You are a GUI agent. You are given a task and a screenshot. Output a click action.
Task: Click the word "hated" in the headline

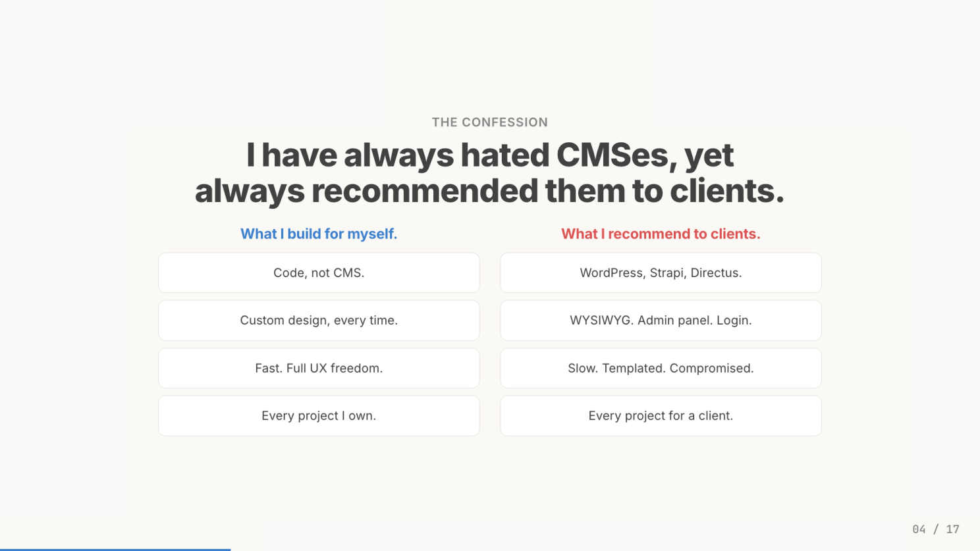504,155
